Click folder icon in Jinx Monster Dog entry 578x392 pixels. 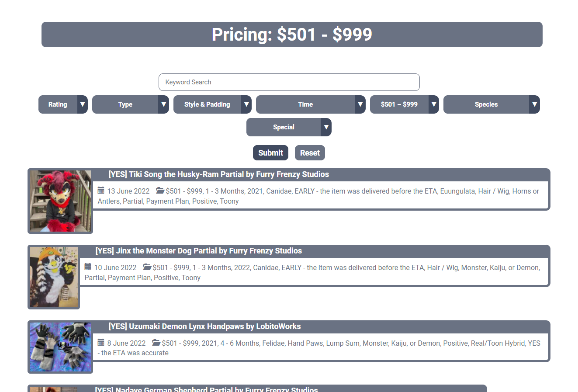point(147,267)
